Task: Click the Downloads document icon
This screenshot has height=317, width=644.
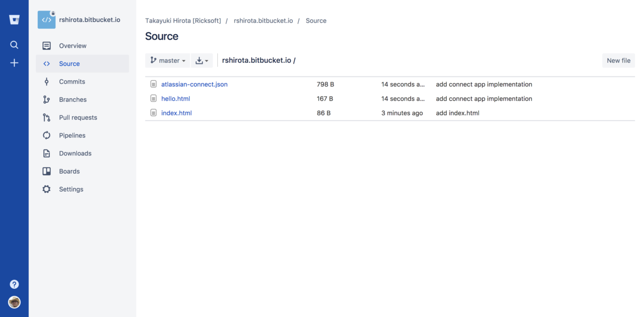Action: pyautogui.click(x=47, y=153)
